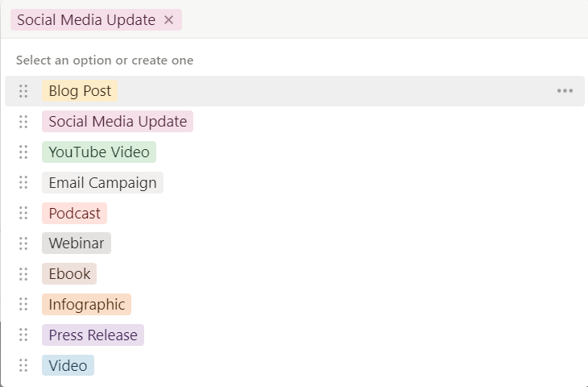
Task: Choose the Webinar option
Action: [x=77, y=243]
